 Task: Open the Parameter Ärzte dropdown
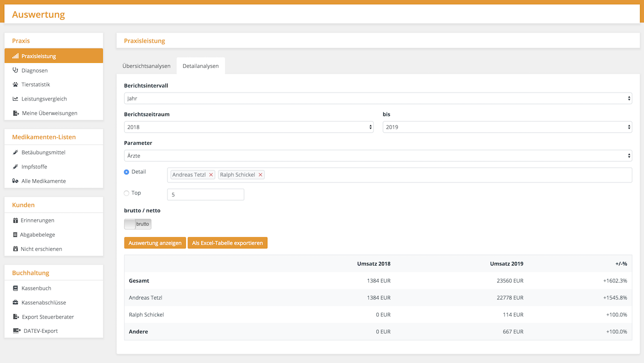[x=378, y=156]
